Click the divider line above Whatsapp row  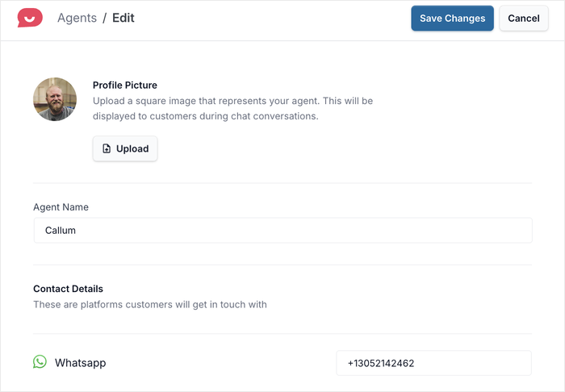point(282,333)
